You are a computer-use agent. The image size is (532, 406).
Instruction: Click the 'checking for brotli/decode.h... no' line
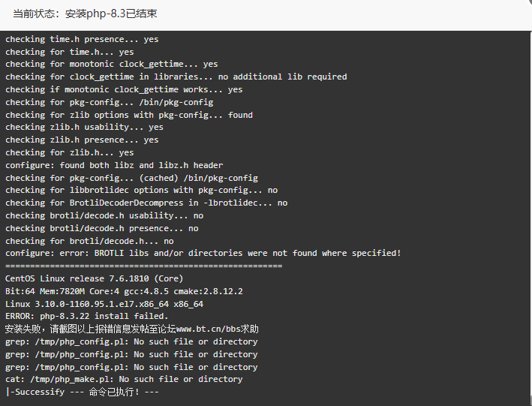pos(89,241)
